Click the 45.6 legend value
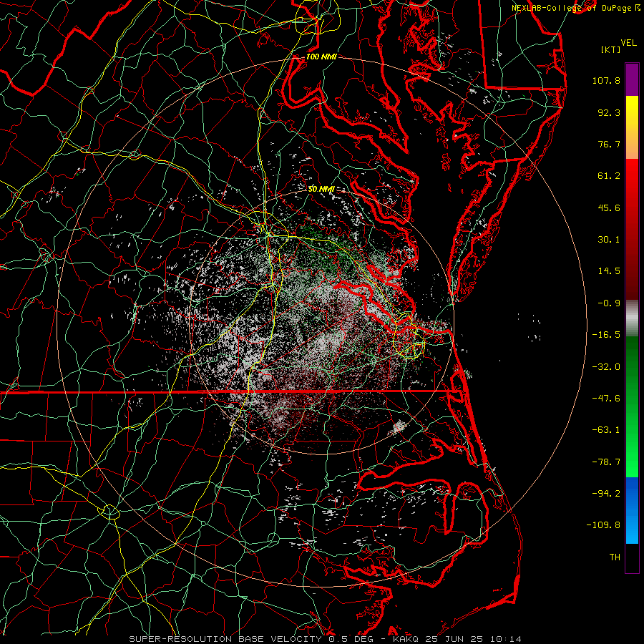 pyautogui.click(x=609, y=208)
